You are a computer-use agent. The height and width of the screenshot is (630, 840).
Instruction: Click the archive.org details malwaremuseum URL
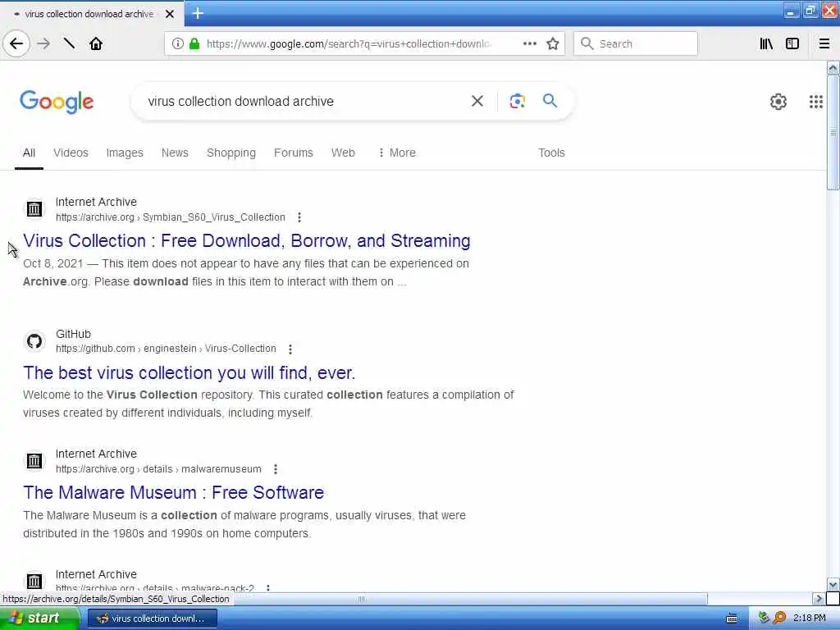tap(158, 468)
